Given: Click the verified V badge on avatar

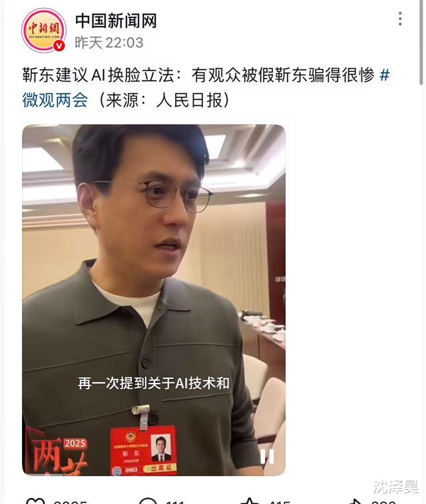Looking at the screenshot, I should click(x=59, y=46).
